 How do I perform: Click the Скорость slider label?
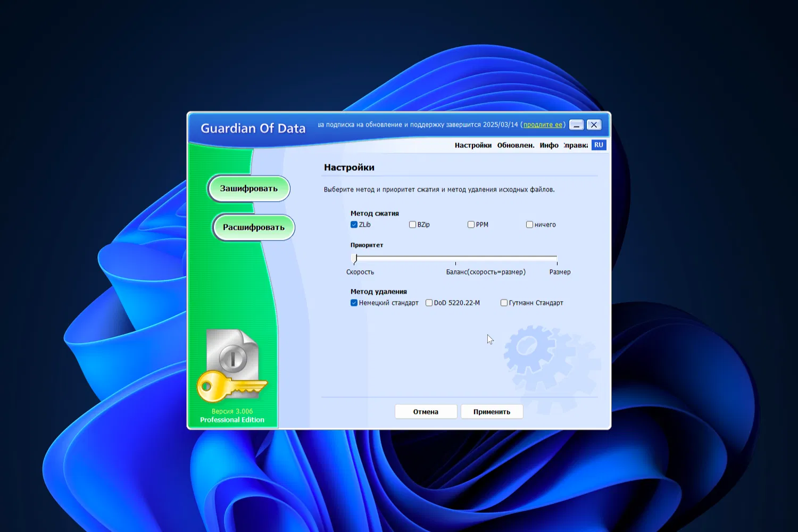[360, 272]
